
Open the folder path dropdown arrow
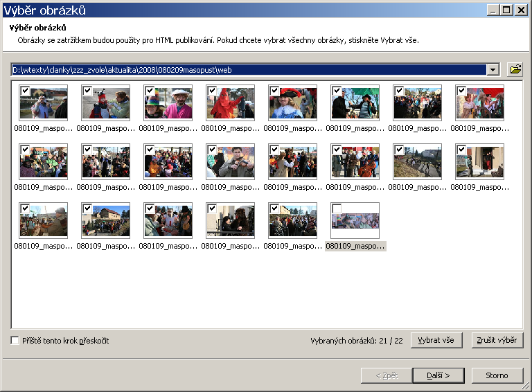tap(493, 69)
